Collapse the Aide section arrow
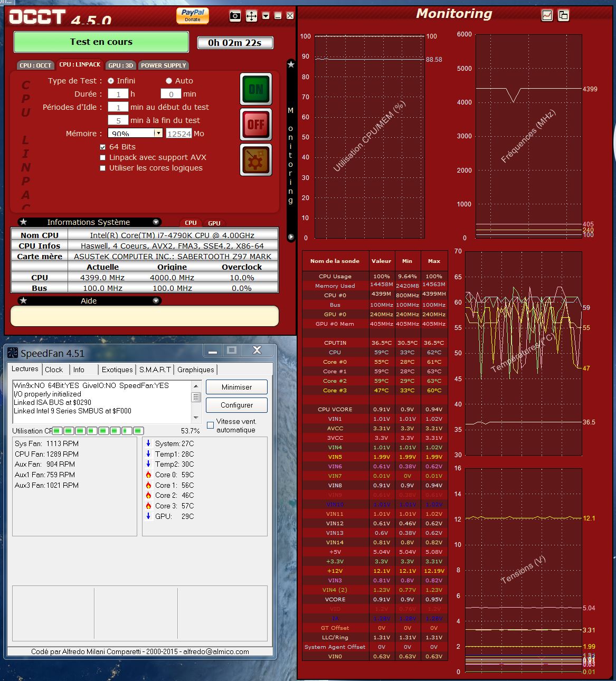This screenshot has width=616, height=681. click(x=156, y=301)
